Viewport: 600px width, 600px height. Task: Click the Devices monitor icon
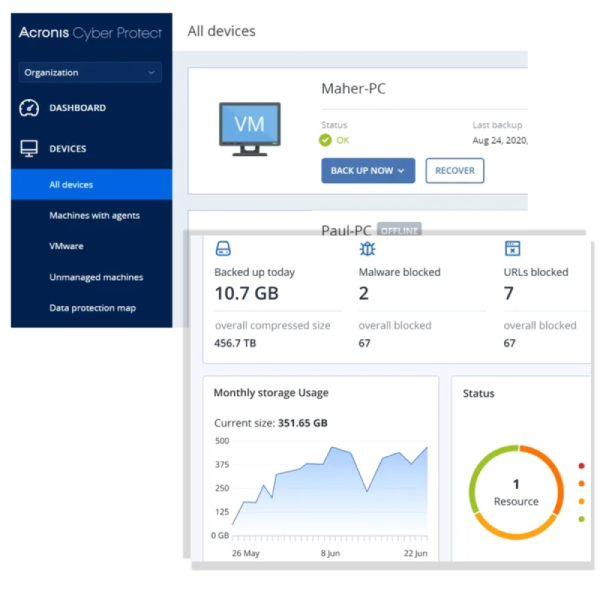(x=29, y=148)
